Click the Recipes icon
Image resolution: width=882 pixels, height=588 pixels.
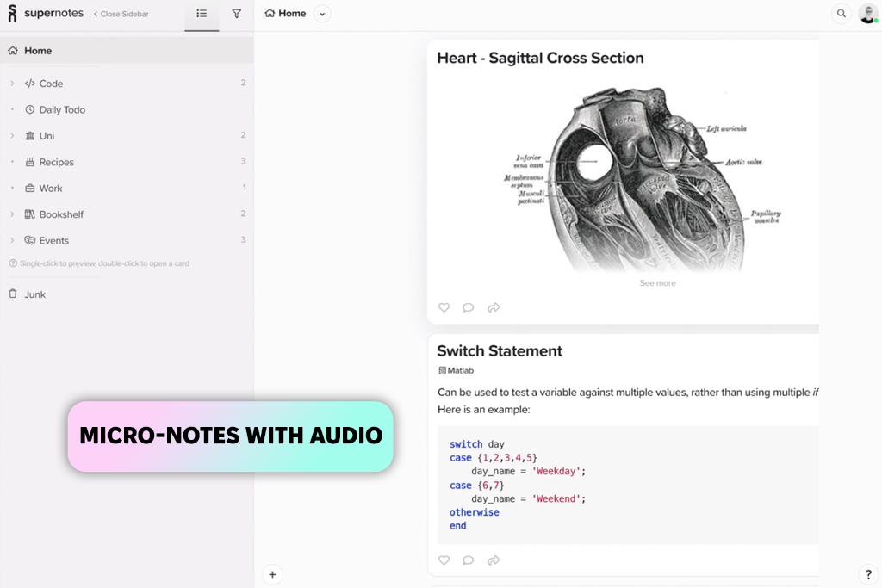pyautogui.click(x=30, y=162)
